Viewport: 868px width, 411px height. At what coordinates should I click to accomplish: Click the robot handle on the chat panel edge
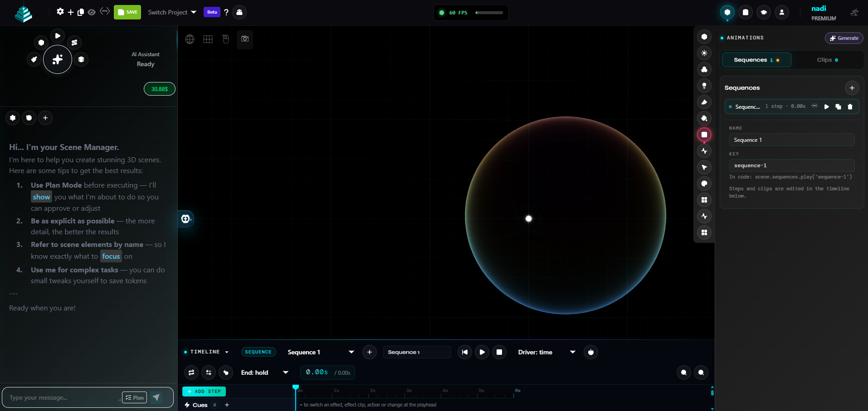click(x=186, y=219)
